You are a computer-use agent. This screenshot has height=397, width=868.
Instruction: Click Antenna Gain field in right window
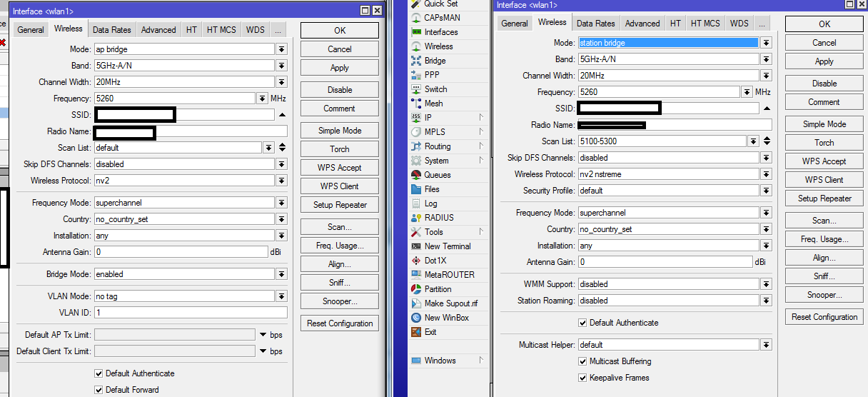coord(666,262)
